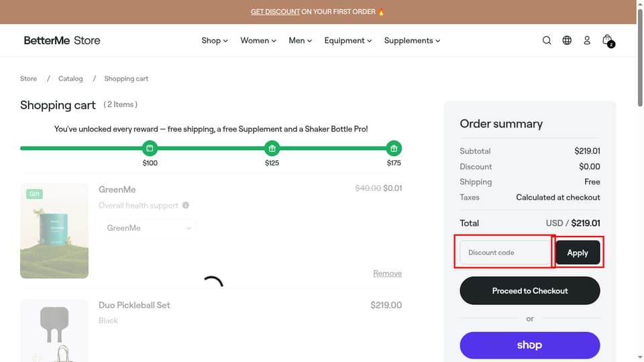This screenshot has width=644, height=362.
Task: Open the search magnifier icon
Action: click(x=547, y=40)
